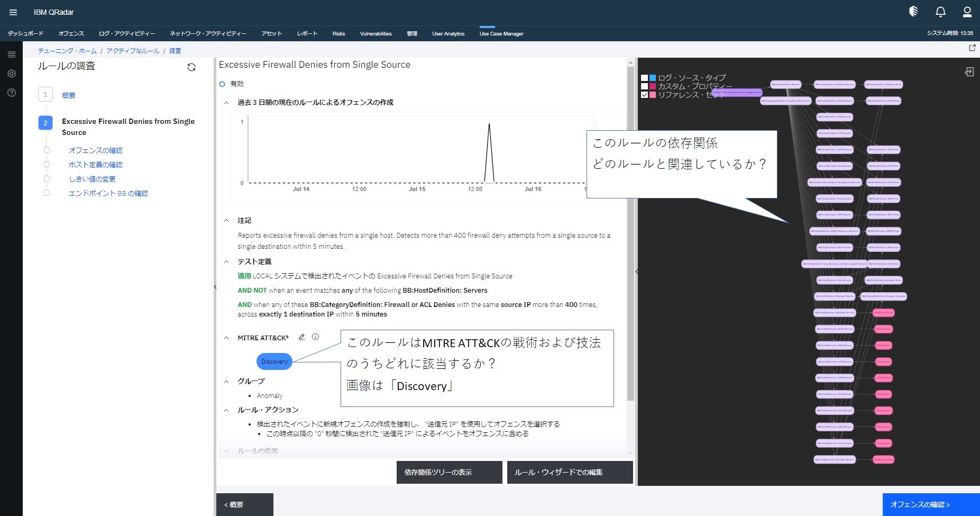980x516 pixels.
Task: Select the pink Windows Servers reference node
Action: (883, 459)
